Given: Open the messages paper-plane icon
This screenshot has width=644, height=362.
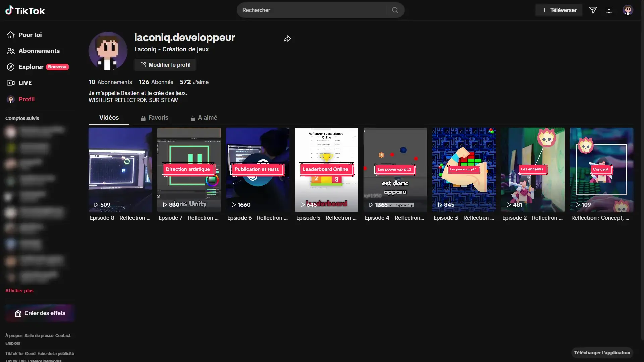Looking at the screenshot, I should [x=593, y=10].
